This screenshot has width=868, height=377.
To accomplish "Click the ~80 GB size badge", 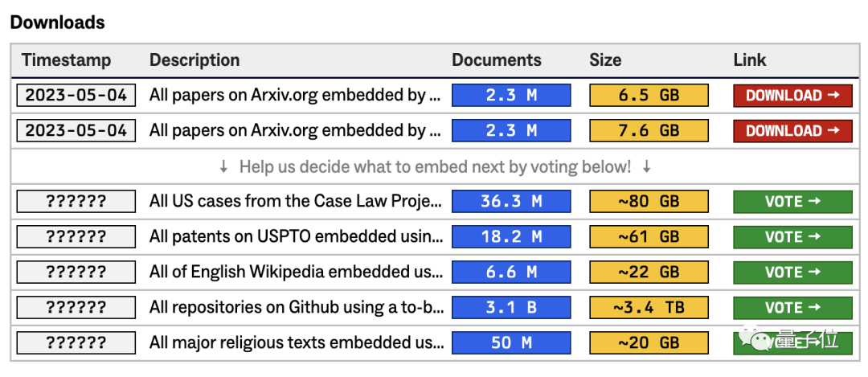I will click(x=649, y=202).
